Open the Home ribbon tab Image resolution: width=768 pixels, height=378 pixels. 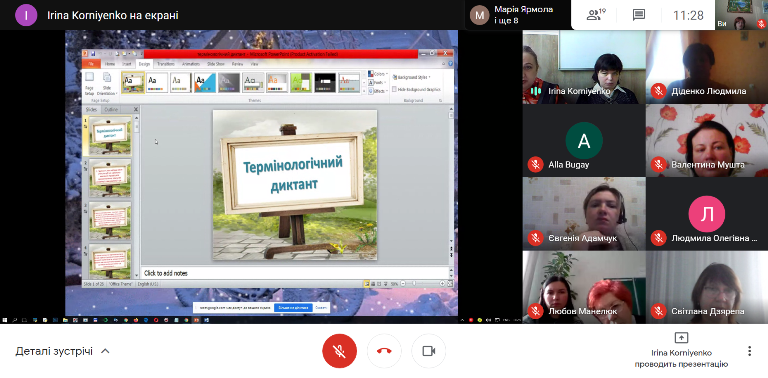coord(110,64)
